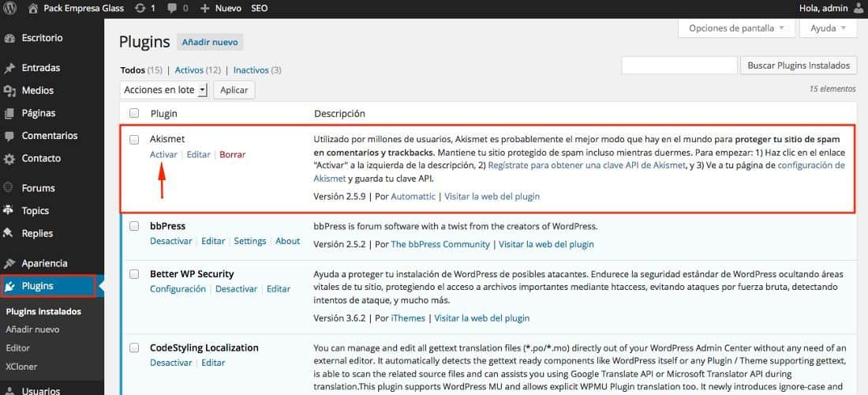Open the XCloner submenu item
The width and height of the screenshot is (868, 395).
[x=21, y=367]
